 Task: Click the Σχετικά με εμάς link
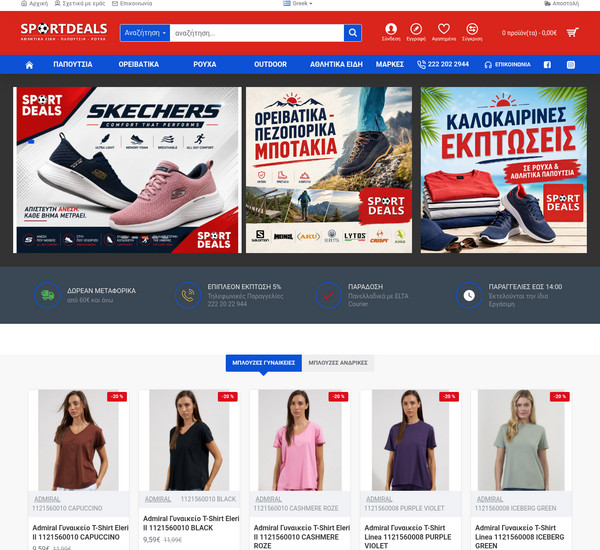(x=80, y=3)
